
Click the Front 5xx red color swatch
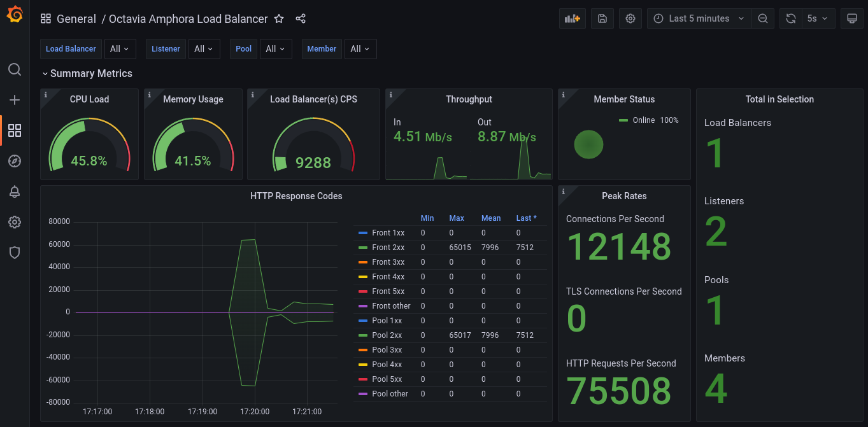(x=363, y=291)
